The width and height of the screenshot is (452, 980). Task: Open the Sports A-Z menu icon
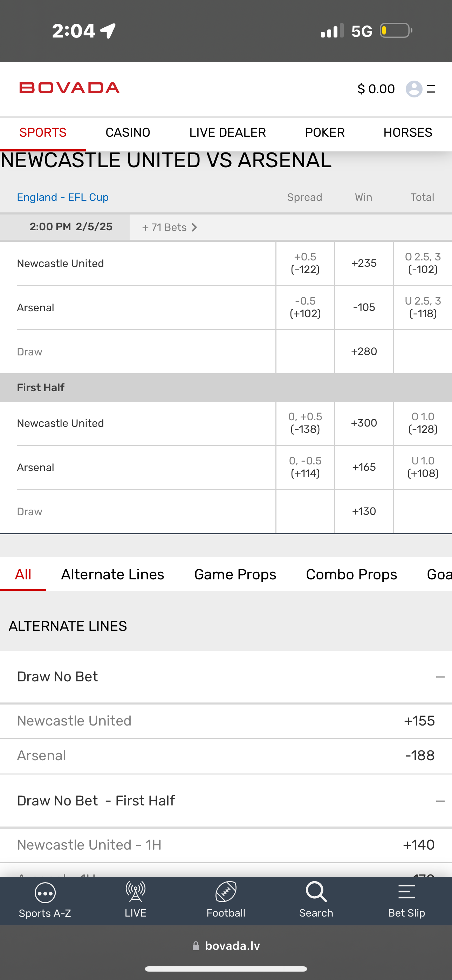coord(45,892)
